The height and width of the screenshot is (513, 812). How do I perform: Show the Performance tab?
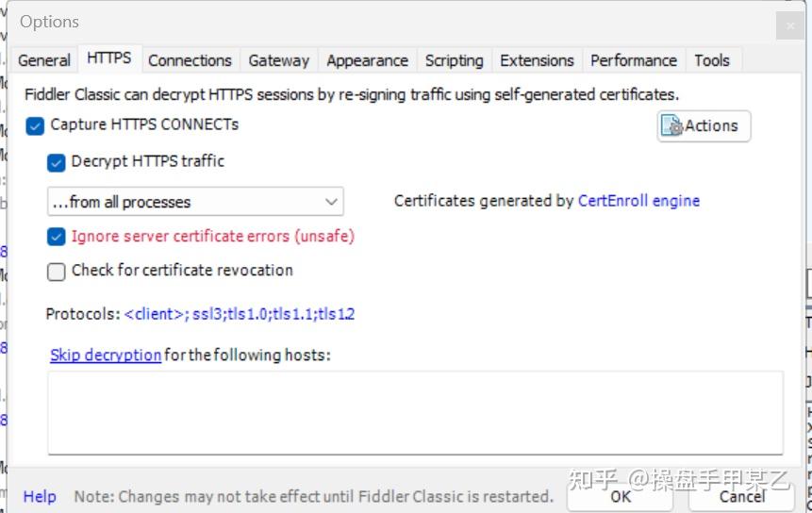(x=633, y=60)
